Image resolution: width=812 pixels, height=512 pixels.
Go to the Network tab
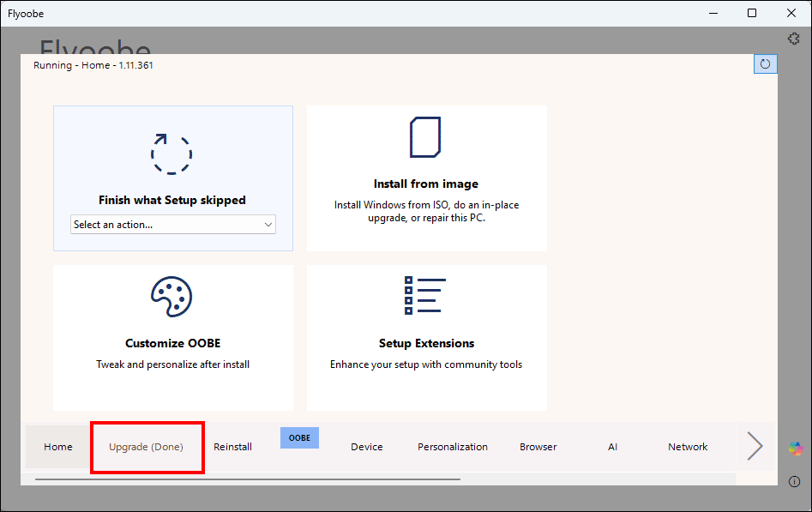coord(688,447)
